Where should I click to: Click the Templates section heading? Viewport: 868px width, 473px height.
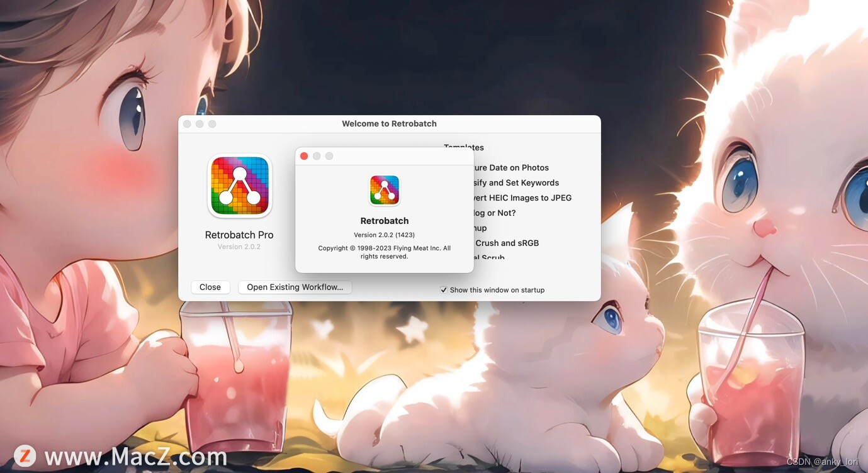pyautogui.click(x=464, y=147)
